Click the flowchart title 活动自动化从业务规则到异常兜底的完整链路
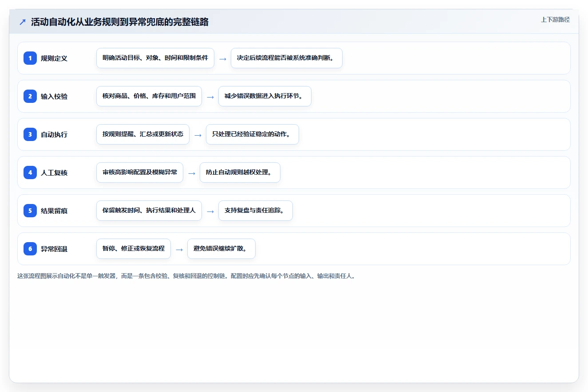 (120, 22)
